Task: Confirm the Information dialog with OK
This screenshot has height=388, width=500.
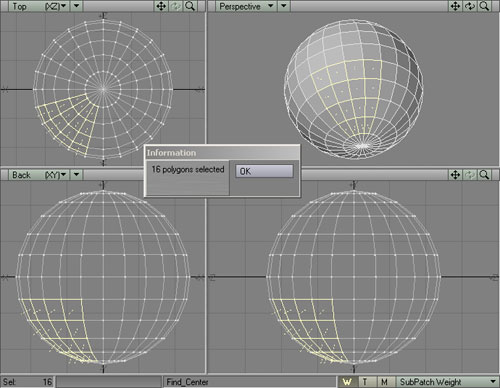Action: (265, 171)
